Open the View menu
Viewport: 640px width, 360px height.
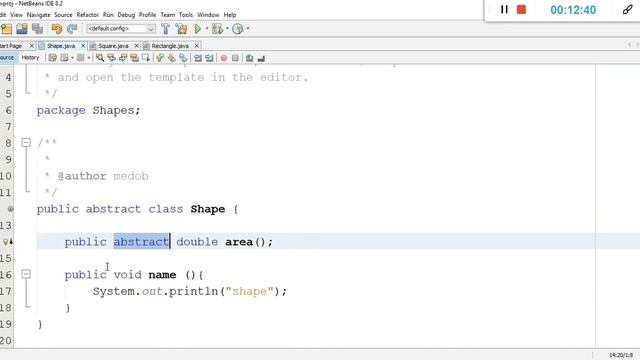[x=16, y=15]
